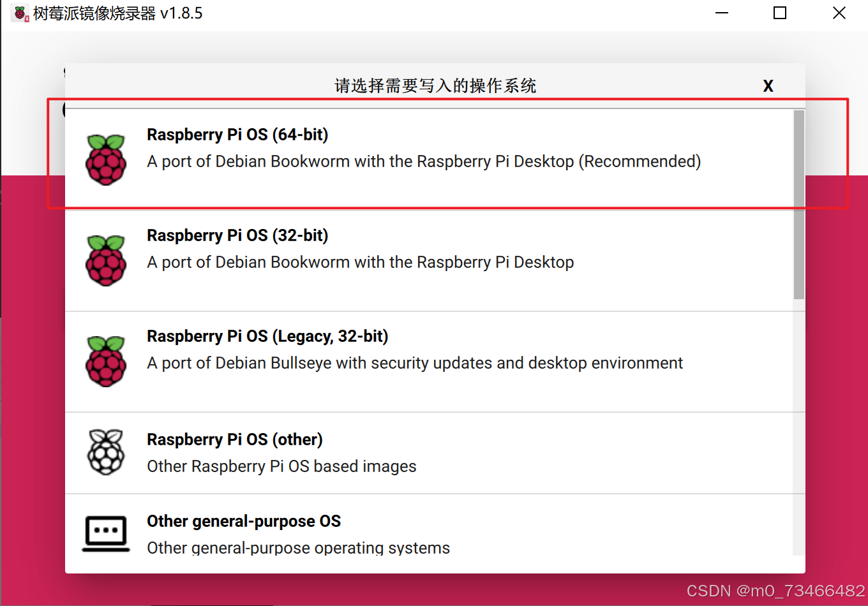868x606 pixels.
Task: Click the dialog title 请选择需要写入的操作系统
Action: click(435, 85)
